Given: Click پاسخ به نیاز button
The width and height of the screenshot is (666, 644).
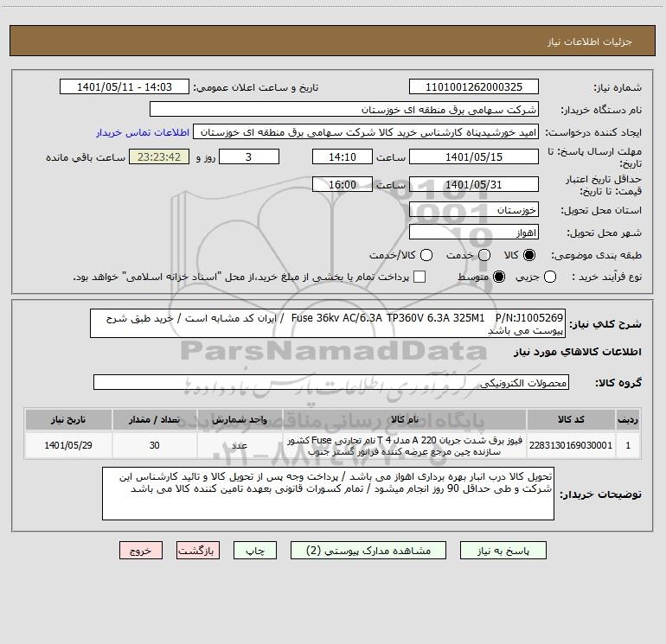Looking at the screenshot, I should click(503, 551).
